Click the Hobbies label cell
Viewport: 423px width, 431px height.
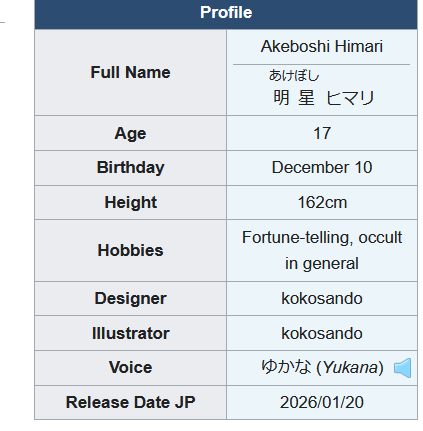click(130, 250)
